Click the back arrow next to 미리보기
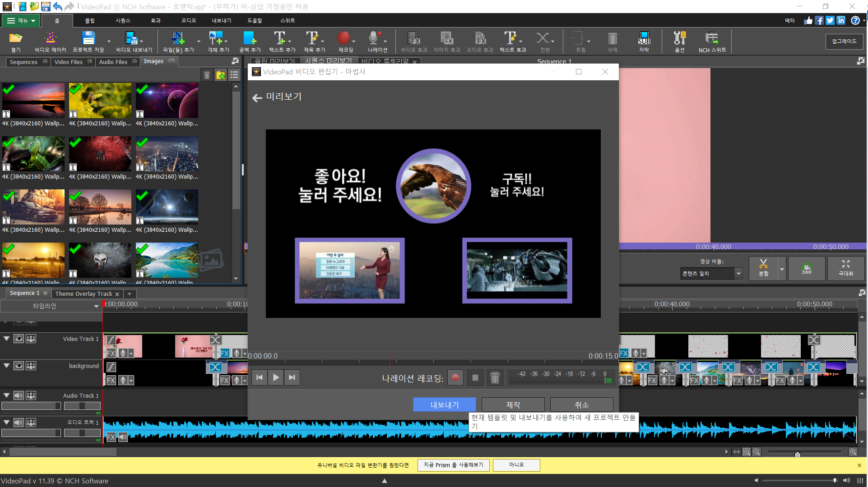The image size is (868, 487). 257,98
